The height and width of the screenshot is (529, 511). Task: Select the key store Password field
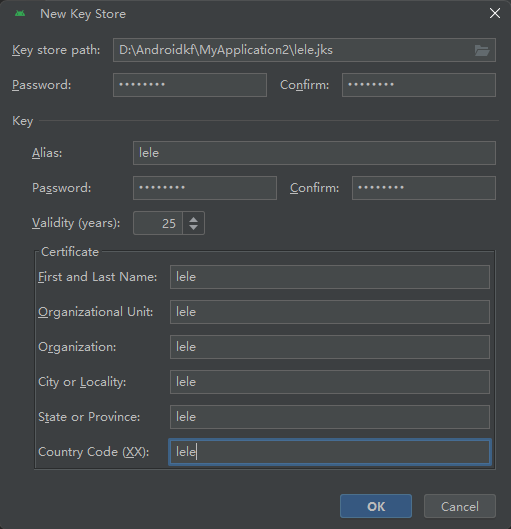pos(190,85)
